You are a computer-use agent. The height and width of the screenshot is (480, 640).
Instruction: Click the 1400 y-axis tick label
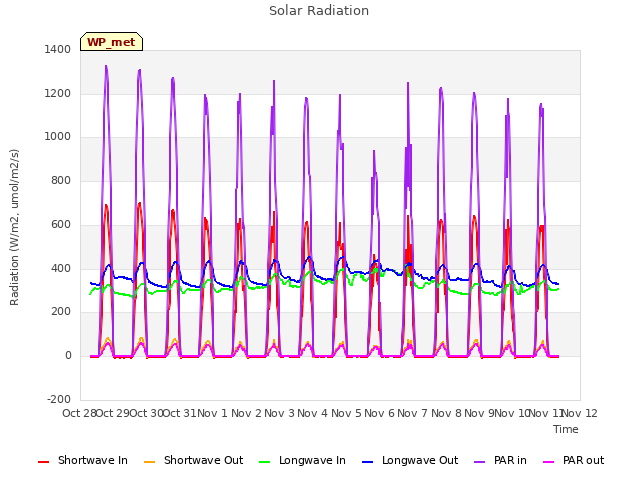point(58,49)
